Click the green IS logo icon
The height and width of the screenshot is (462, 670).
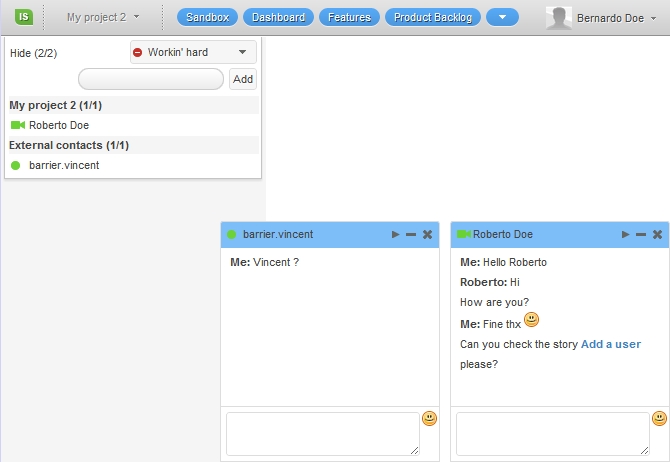pyautogui.click(x=24, y=17)
